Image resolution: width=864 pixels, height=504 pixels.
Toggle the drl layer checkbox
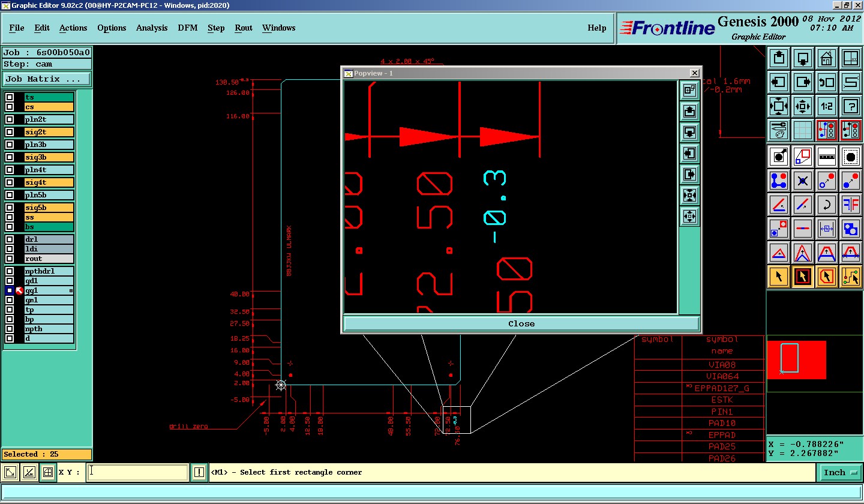10,239
